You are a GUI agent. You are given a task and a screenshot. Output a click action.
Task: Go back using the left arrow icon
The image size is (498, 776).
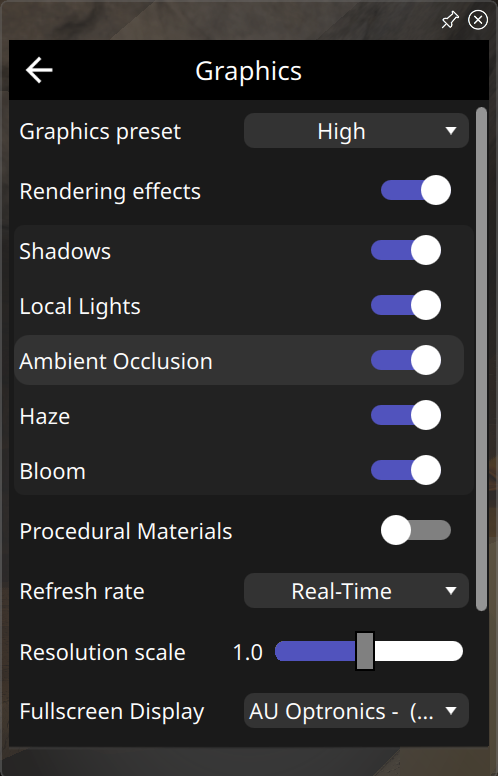[39, 70]
